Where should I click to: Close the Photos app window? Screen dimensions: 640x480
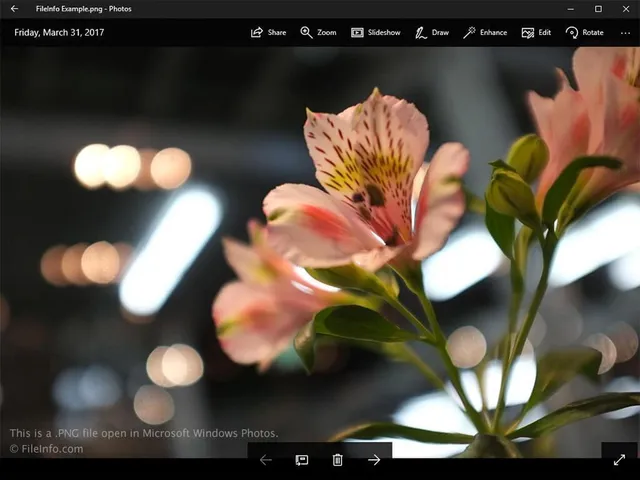(x=625, y=9)
